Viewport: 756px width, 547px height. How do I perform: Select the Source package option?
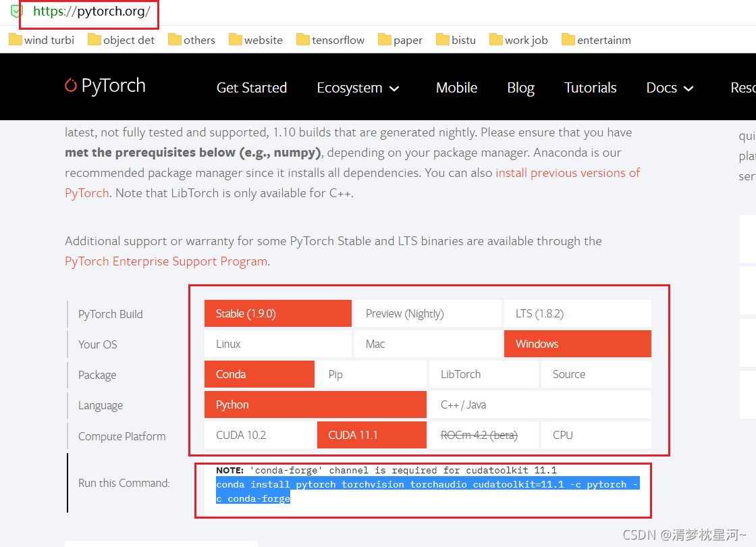click(596, 374)
